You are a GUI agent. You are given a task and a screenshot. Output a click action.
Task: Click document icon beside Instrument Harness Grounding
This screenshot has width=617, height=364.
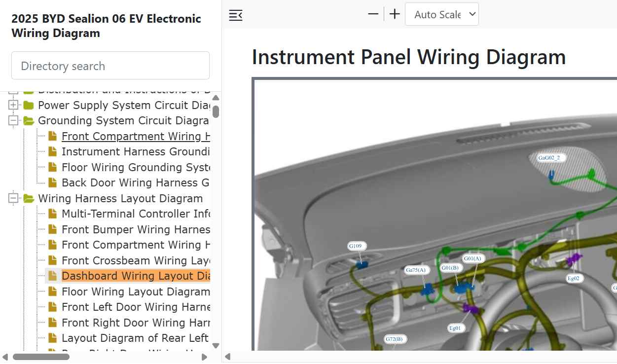52,151
